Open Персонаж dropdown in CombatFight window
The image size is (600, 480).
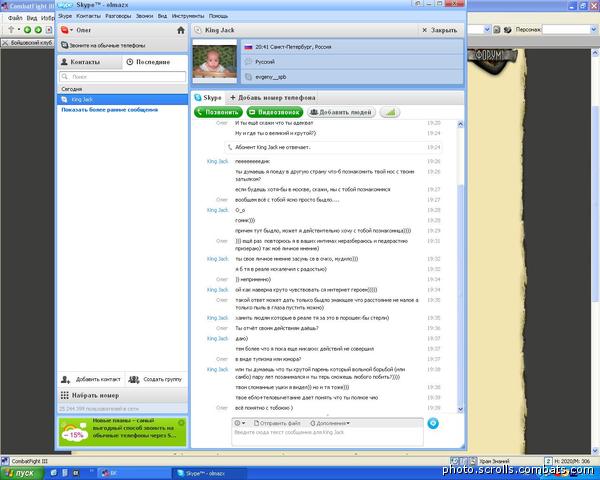[x=593, y=29]
